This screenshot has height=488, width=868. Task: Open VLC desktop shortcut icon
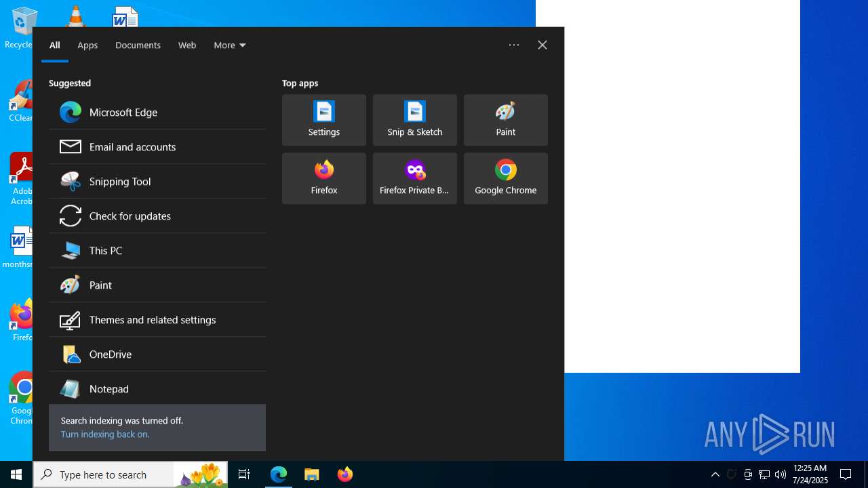[75, 15]
